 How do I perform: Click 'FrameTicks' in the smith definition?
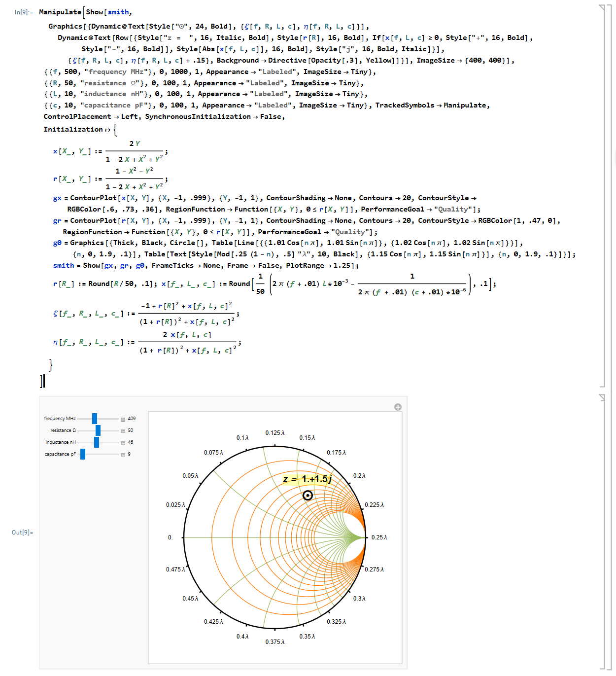click(172, 266)
